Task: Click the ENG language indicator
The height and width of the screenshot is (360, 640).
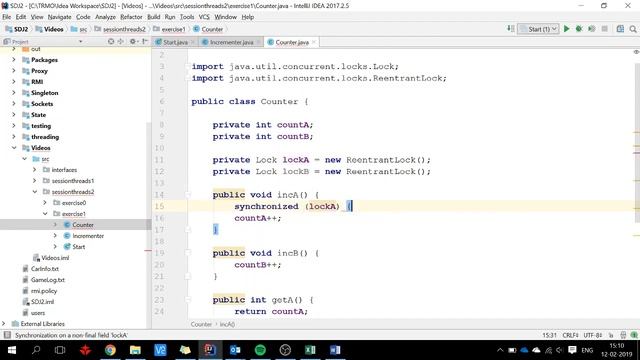Action: [x=587, y=350]
